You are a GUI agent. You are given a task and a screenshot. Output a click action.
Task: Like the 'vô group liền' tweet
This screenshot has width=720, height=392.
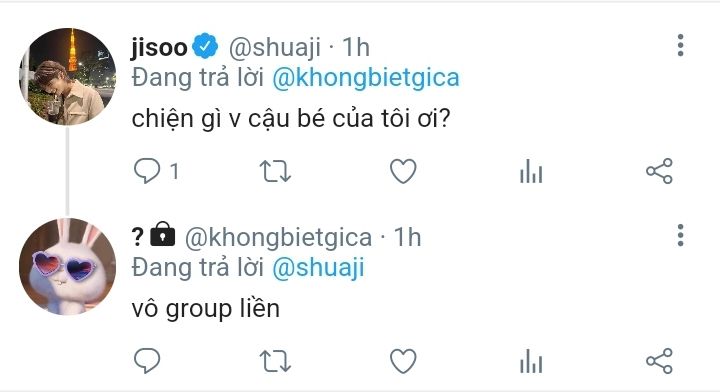tap(403, 360)
